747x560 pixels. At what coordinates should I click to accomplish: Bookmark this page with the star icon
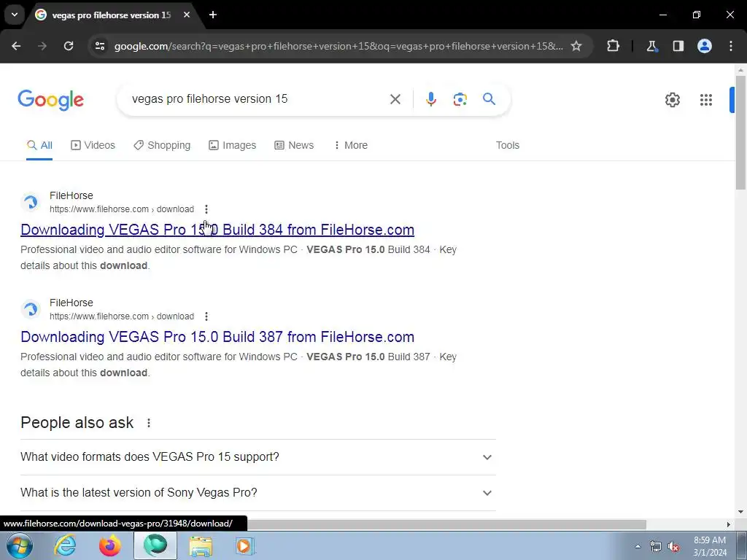[576, 46]
